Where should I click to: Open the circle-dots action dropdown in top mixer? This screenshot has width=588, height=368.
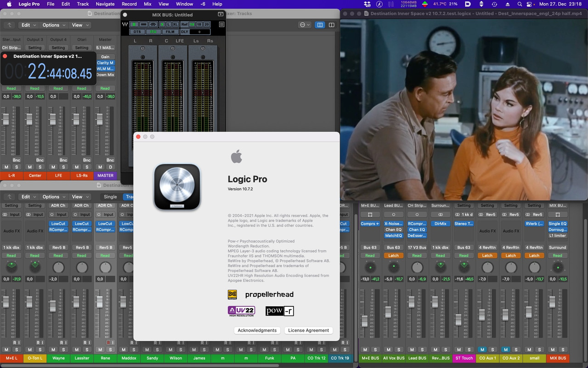coord(305,25)
